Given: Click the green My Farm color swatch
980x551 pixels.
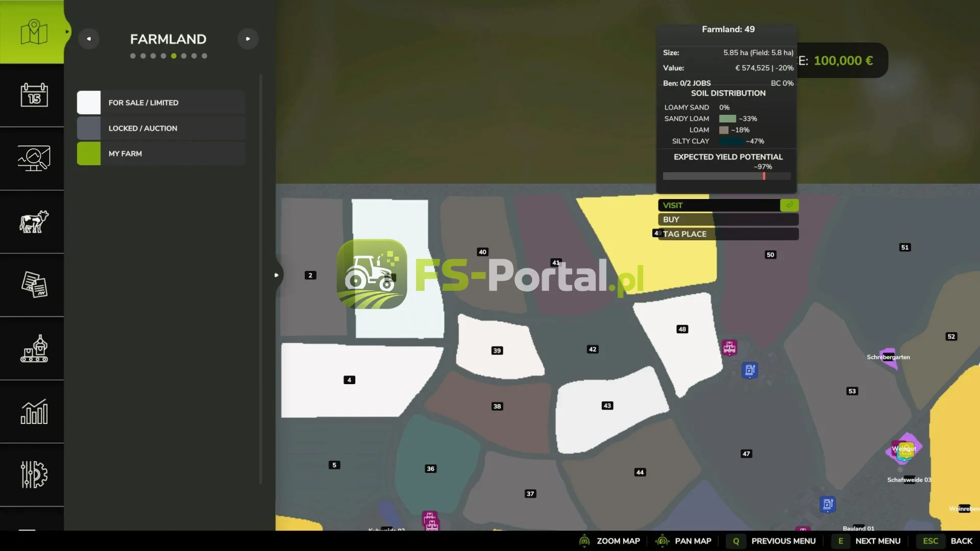Looking at the screenshot, I should pos(89,154).
